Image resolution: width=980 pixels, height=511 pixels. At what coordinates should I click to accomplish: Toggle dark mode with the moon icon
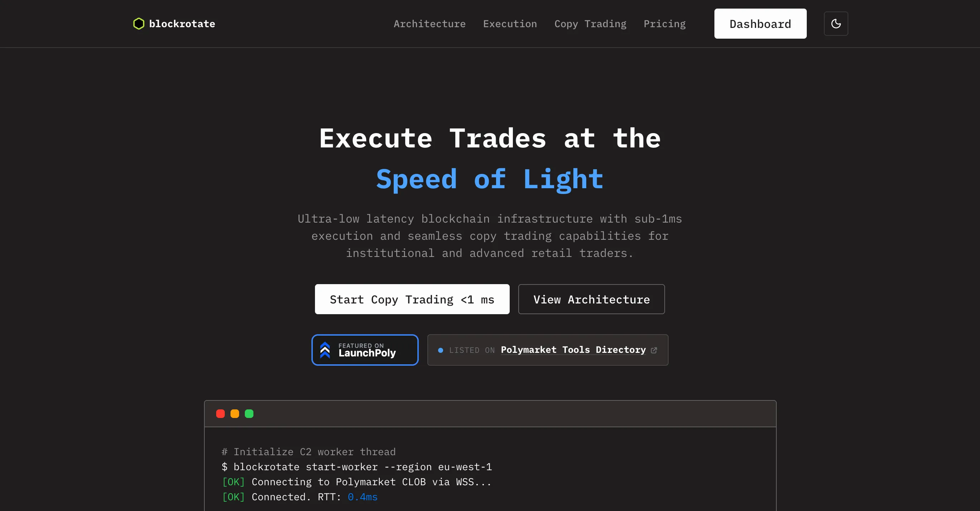[x=836, y=24]
